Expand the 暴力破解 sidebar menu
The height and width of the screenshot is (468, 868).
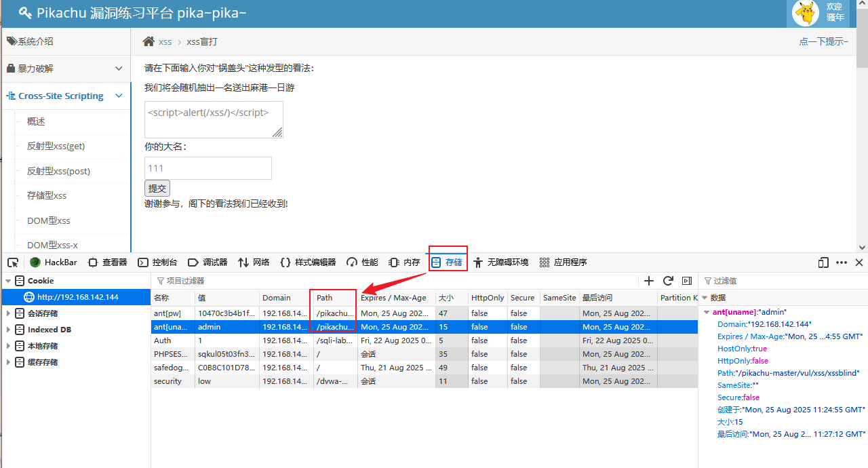click(x=65, y=69)
